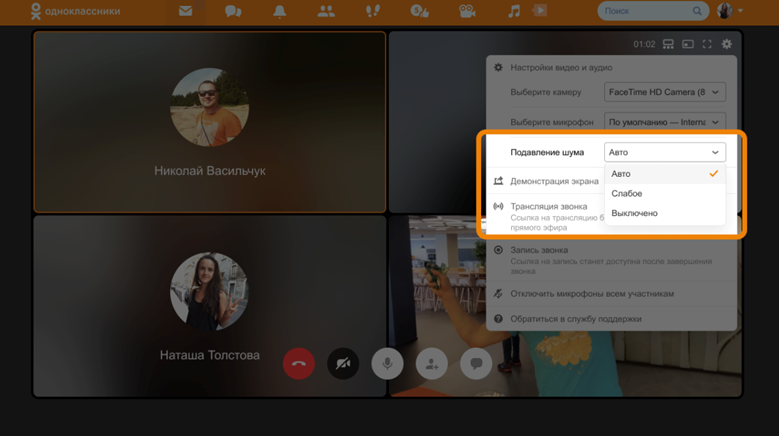This screenshot has width=779, height=436.
Task: Click the Николай Васильчук name label
Action: [x=210, y=171]
